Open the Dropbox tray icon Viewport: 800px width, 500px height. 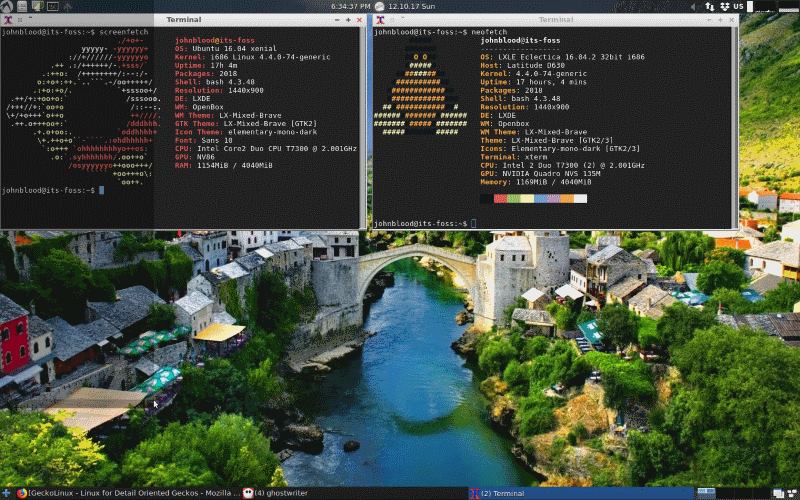(x=724, y=6)
